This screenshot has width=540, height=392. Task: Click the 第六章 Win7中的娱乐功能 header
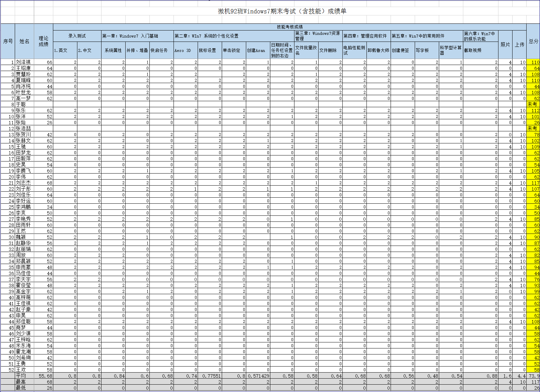click(x=481, y=36)
